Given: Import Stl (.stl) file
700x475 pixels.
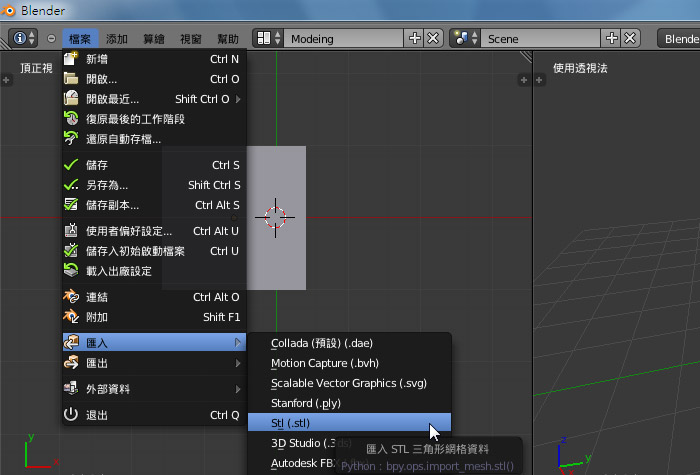Looking at the screenshot, I should 350,423.
